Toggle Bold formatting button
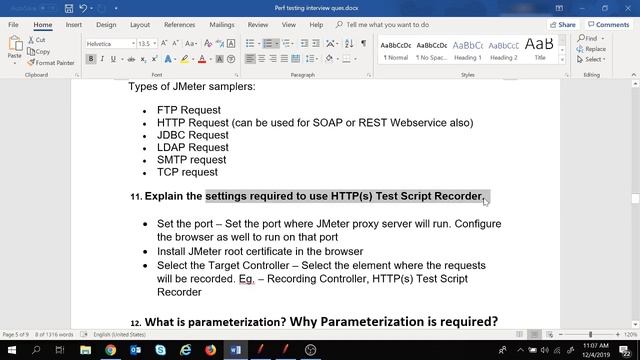The height and width of the screenshot is (360, 640). [x=91, y=59]
